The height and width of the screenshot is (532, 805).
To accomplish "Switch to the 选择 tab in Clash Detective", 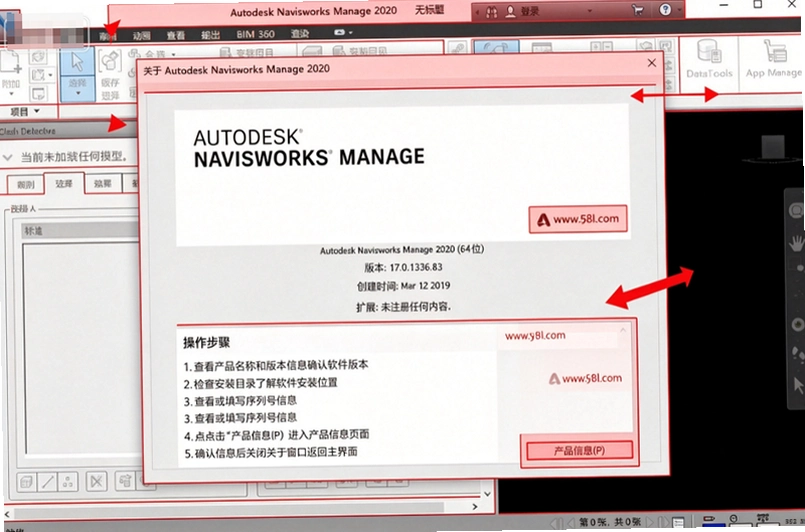I will point(64,184).
